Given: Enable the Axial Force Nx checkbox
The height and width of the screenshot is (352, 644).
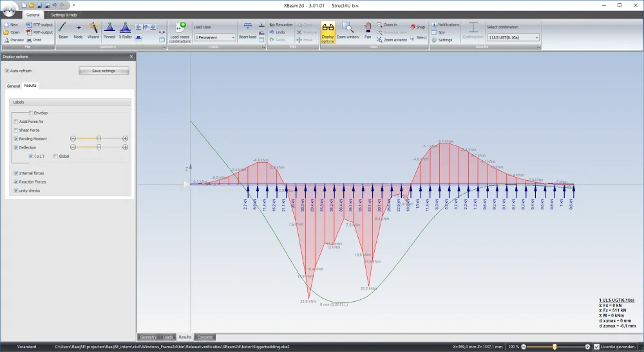Looking at the screenshot, I should point(16,122).
